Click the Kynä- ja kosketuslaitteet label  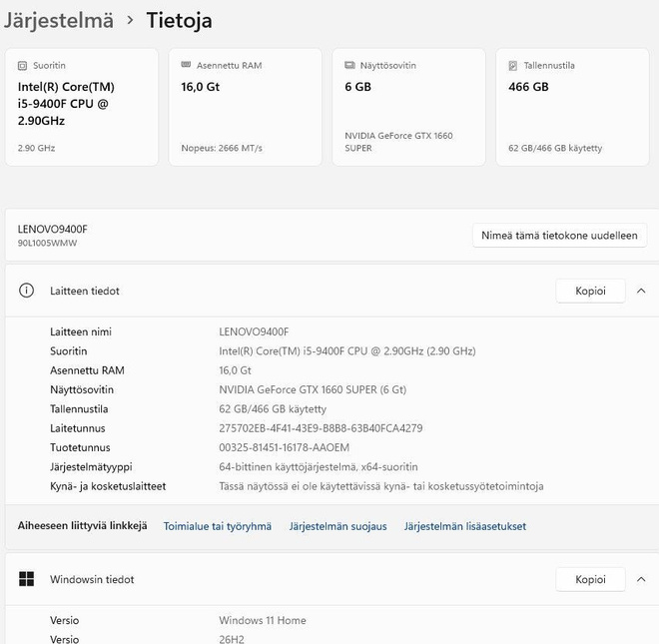(108, 486)
